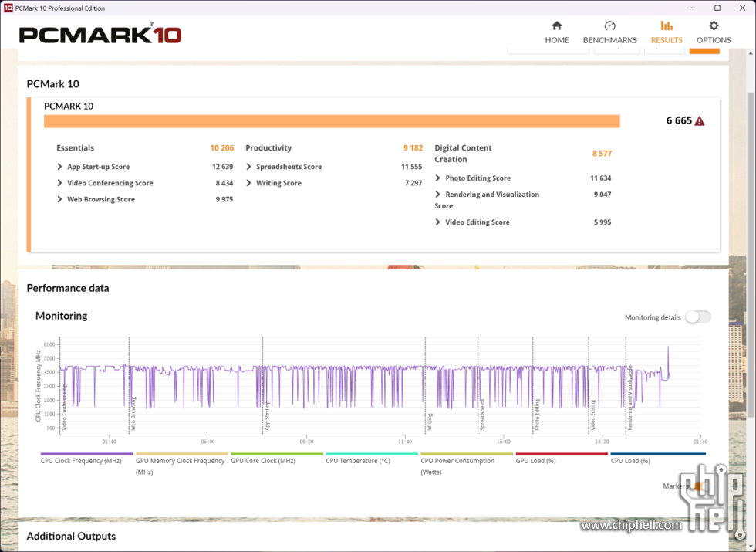The height and width of the screenshot is (552, 756).
Task: Click the "CPU Clock Frequency MHz" axis title
Action: tap(38, 386)
